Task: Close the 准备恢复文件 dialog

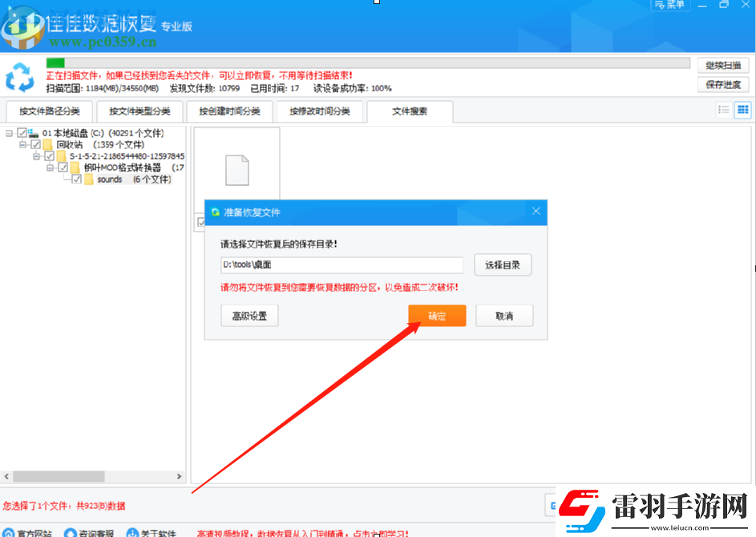Action: (536, 211)
